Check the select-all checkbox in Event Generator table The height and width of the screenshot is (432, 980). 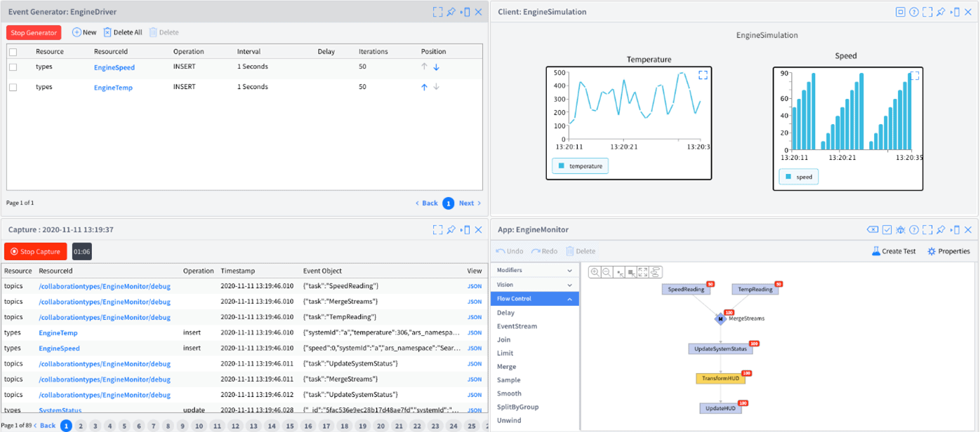pos(11,50)
